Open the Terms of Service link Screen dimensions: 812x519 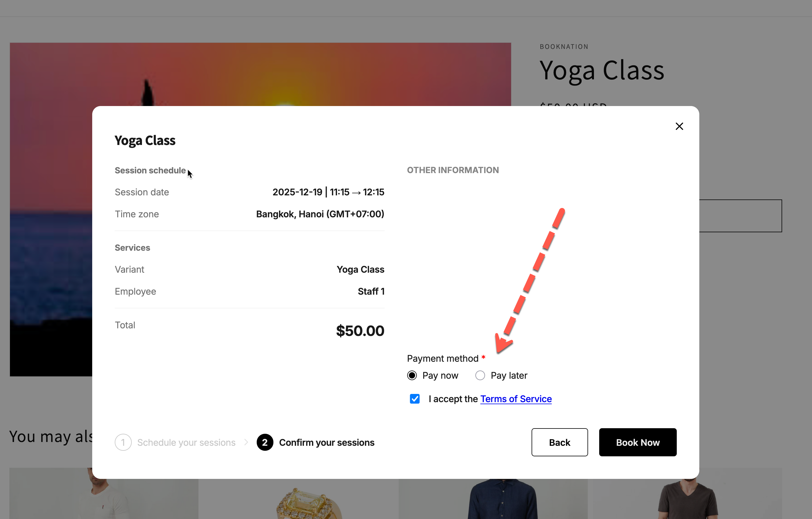[x=515, y=399]
